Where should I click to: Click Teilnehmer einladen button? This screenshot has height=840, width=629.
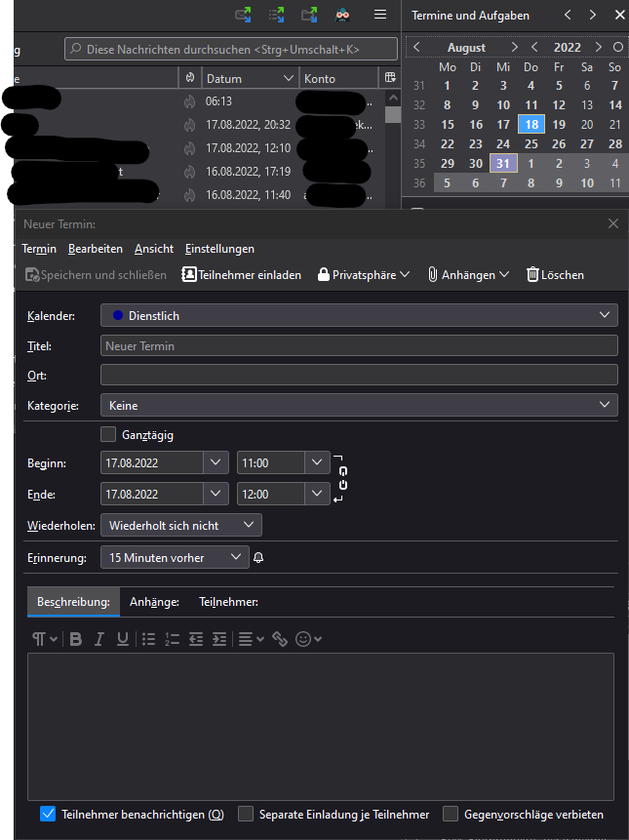click(x=241, y=275)
